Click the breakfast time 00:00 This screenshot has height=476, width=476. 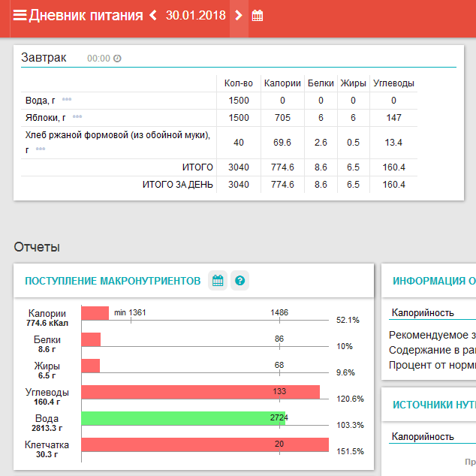click(x=98, y=59)
